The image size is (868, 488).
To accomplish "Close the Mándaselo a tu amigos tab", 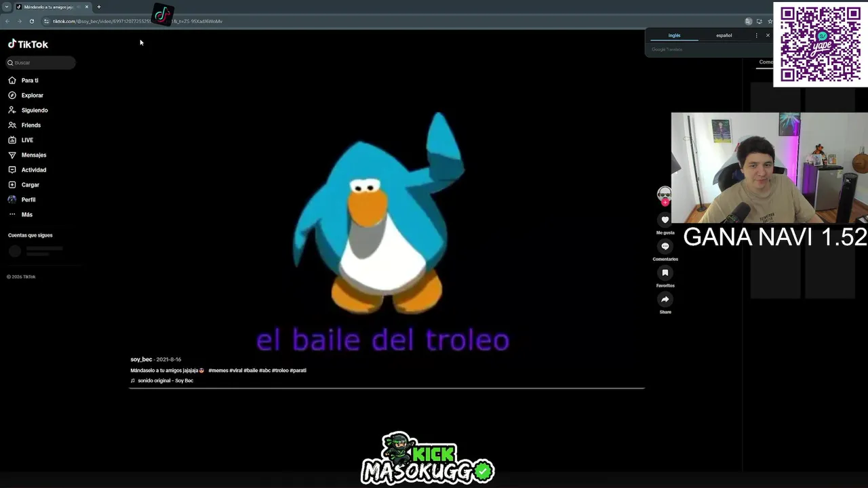I will (x=87, y=7).
